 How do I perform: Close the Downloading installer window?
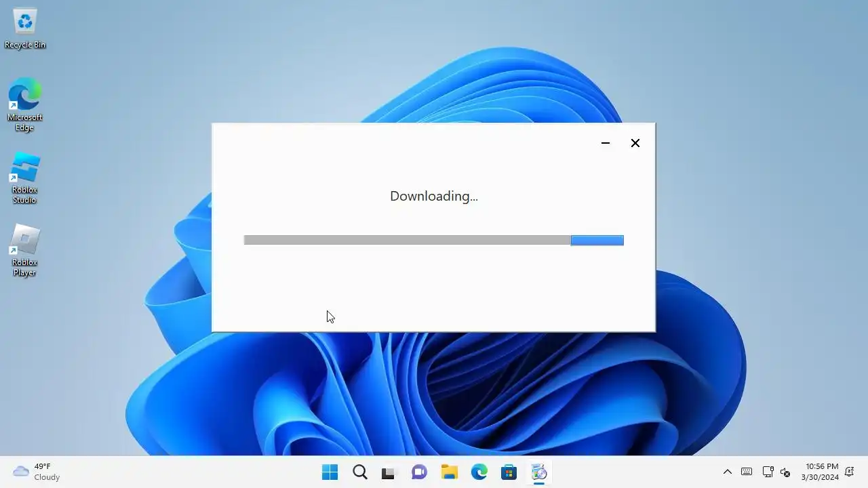[635, 143]
